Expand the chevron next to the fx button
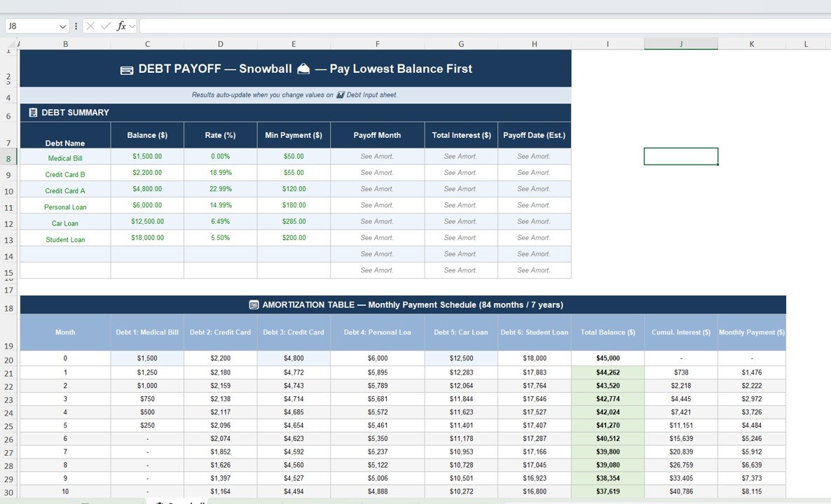 point(132,26)
